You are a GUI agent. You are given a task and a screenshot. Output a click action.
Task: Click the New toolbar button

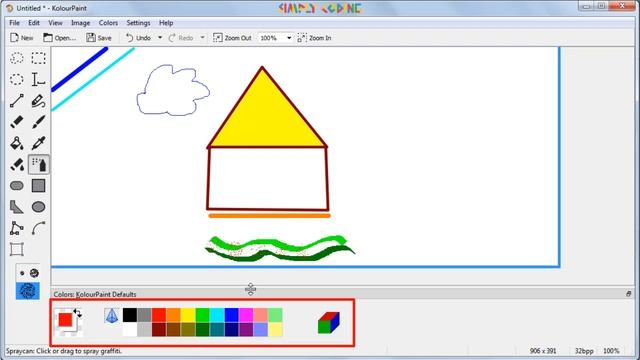pos(22,38)
